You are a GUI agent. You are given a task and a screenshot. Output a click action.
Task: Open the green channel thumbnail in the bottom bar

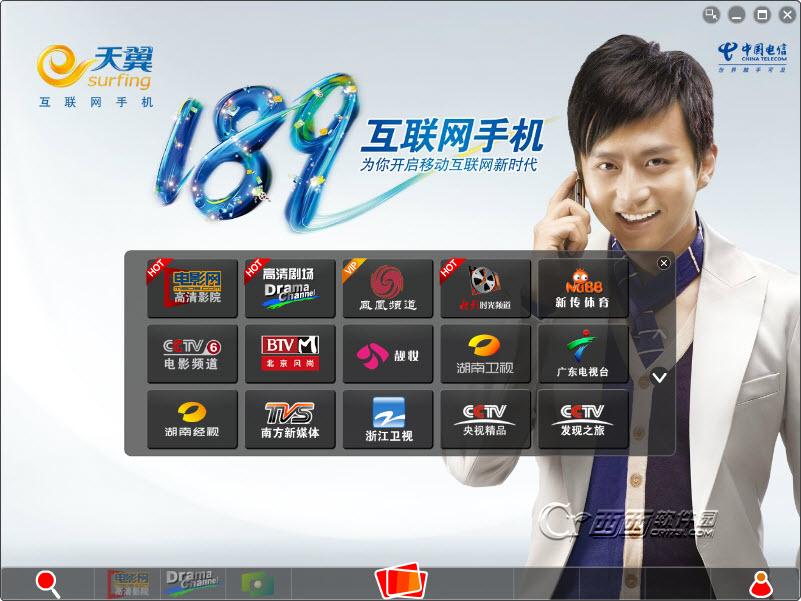point(257,584)
